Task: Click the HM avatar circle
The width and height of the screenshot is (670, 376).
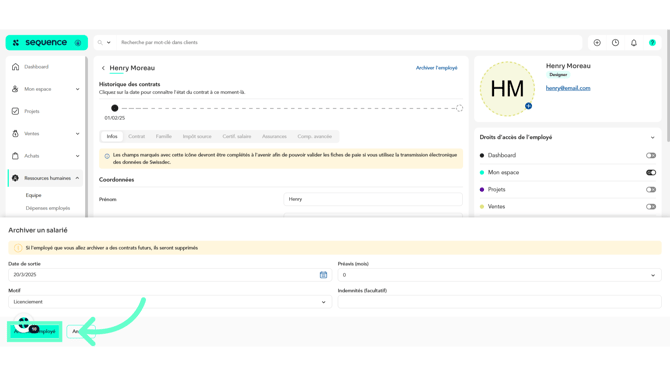Action: (x=507, y=89)
